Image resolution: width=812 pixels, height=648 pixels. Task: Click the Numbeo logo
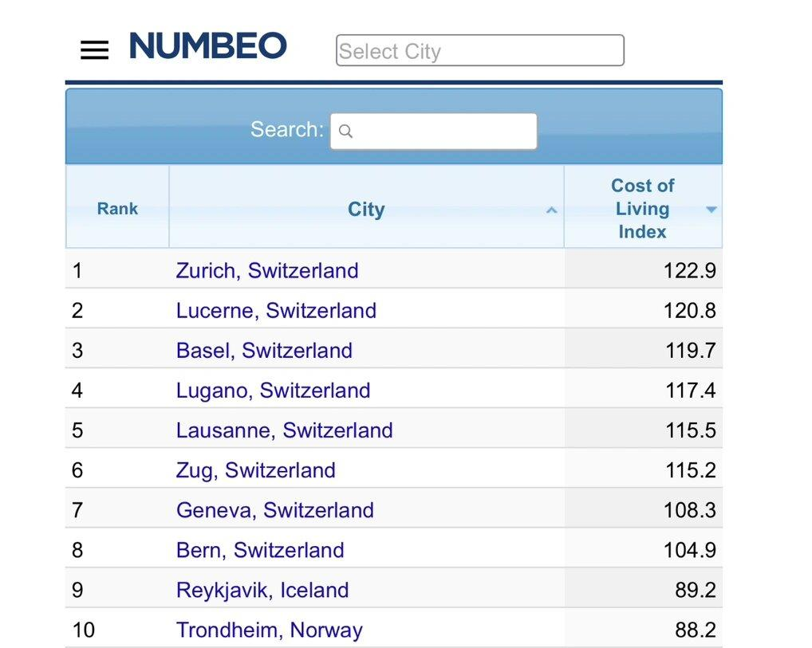tap(207, 46)
